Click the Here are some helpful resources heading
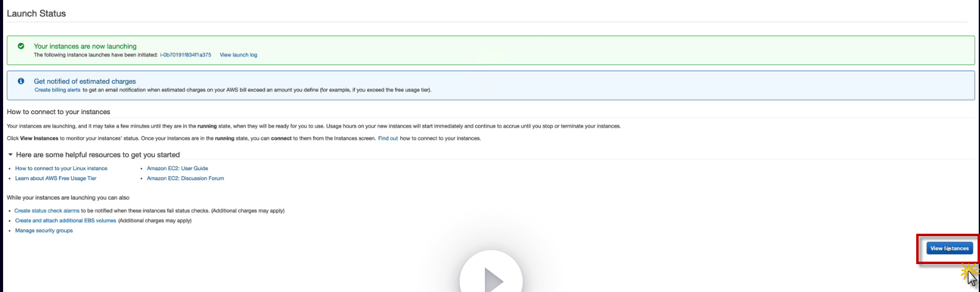The image size is (980, 292). pyautogui.click(x=98, y=155)
